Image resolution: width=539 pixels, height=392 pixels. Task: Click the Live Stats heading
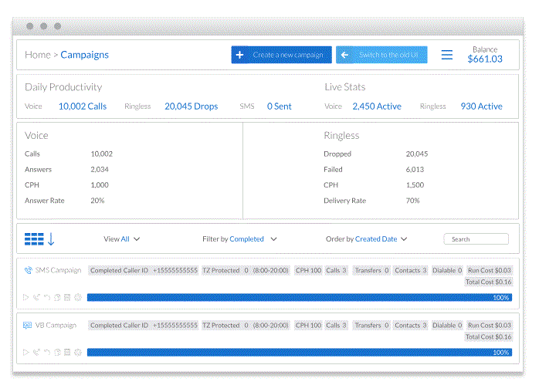tap(344, 87)
